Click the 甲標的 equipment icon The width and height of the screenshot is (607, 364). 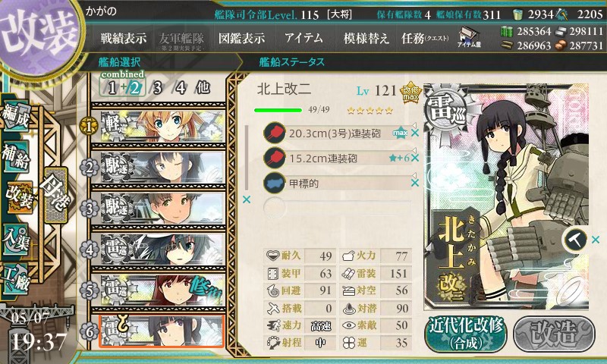point(274,183)
